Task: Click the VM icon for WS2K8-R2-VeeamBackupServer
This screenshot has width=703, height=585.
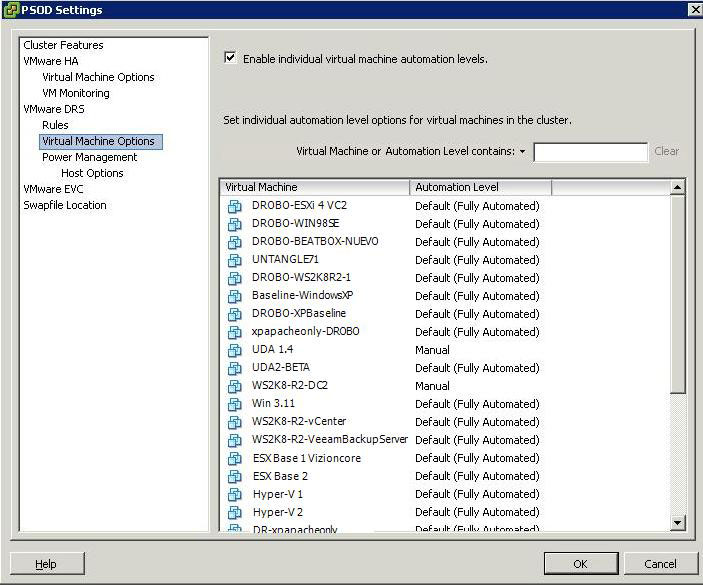Action: pos(234,440)
